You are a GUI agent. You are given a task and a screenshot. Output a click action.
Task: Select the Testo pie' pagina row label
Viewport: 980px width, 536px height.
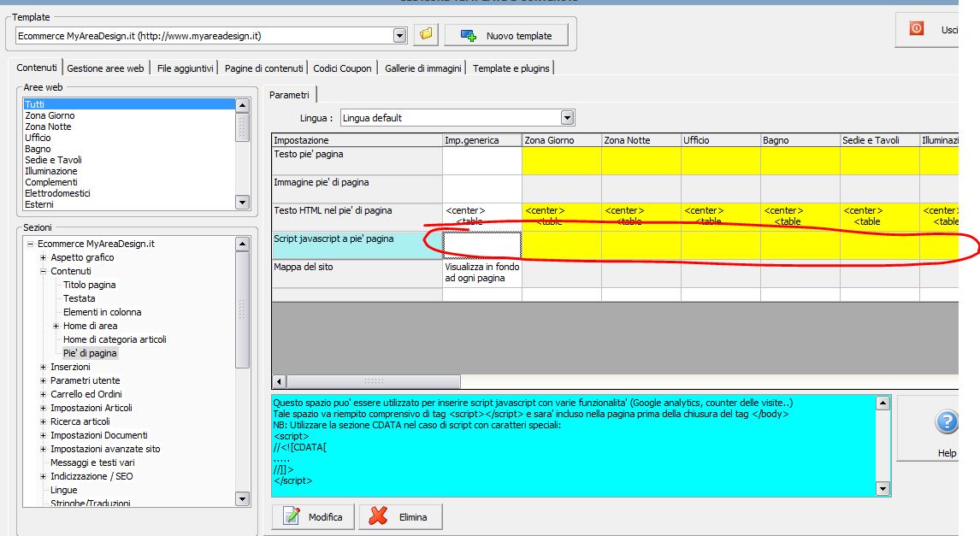click(357, 161)
